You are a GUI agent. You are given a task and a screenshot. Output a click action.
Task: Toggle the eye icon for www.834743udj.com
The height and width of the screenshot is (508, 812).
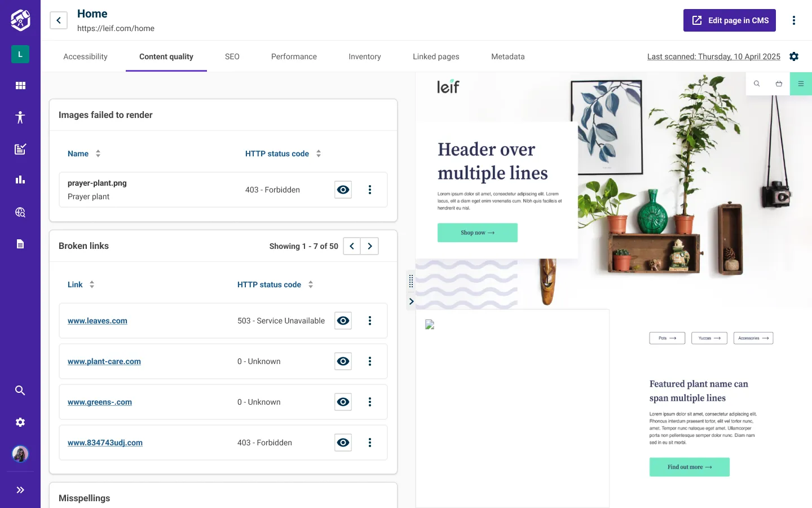[x=343, y=443]
